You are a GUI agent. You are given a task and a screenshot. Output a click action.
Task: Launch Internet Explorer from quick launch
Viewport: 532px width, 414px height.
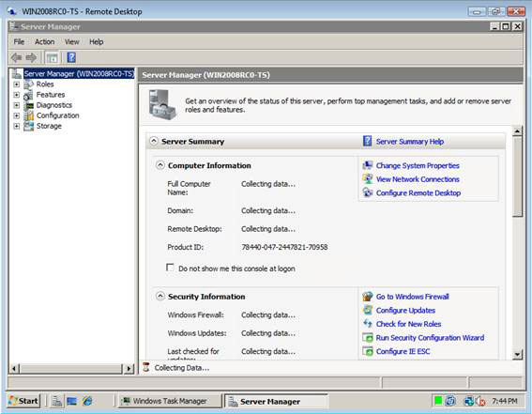click(x=87, y=401)
